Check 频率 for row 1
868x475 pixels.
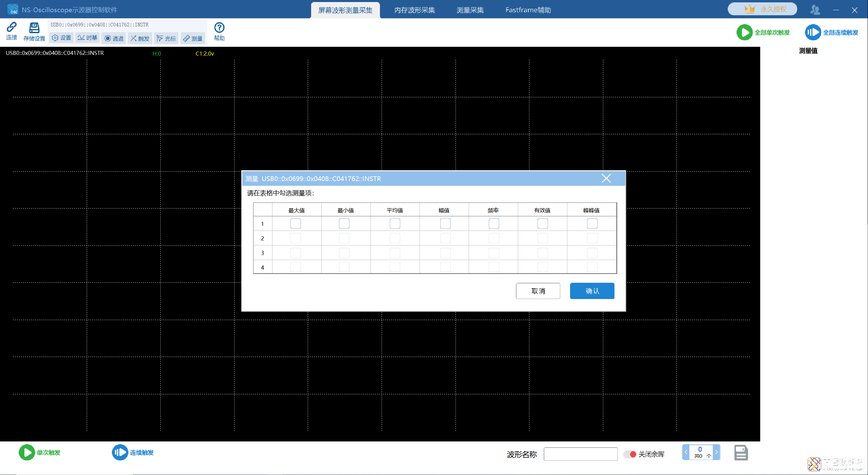494,224
